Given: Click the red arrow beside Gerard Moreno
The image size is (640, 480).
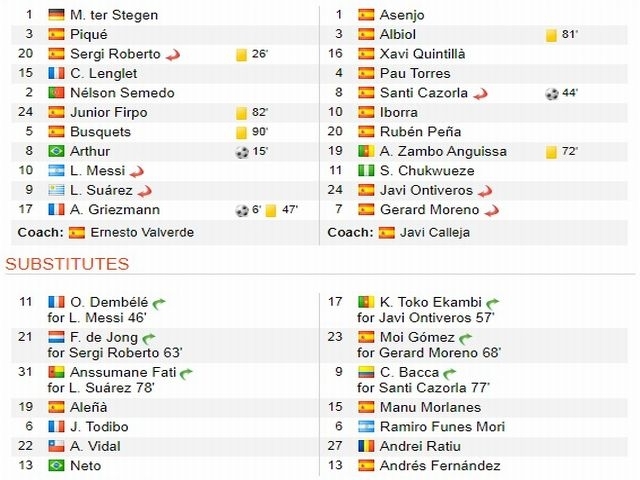Looking at the screenshot, I should (492, 211).
